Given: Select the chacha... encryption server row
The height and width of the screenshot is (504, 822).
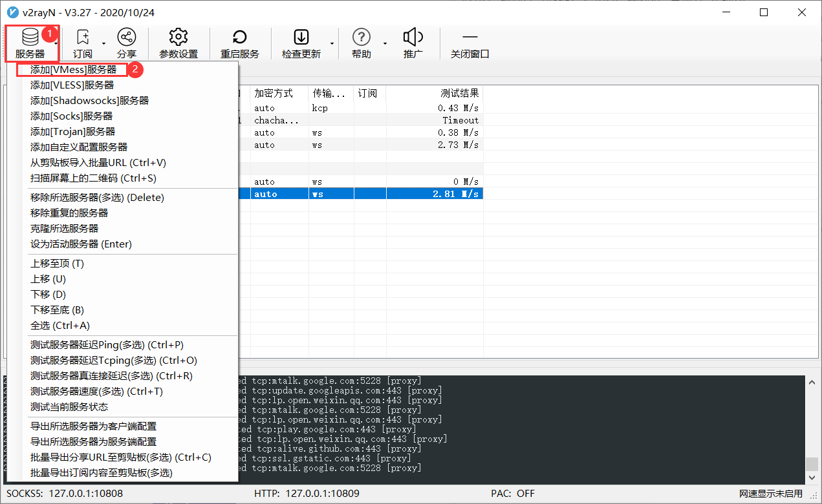Looking at the screenshot, I should click(360, 120).
